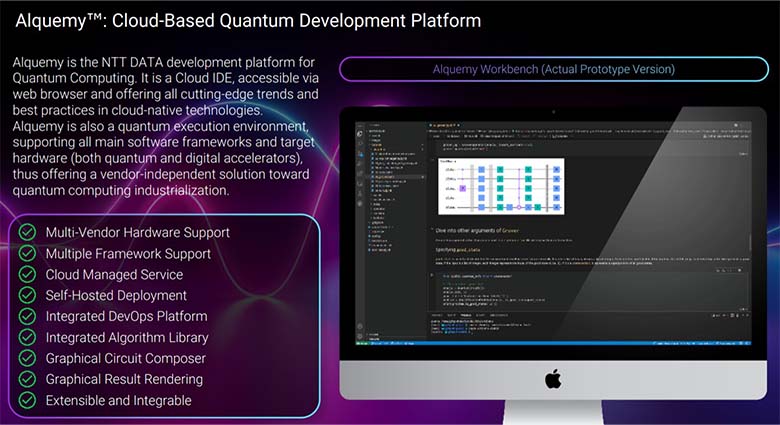Viewport: 780px width, 425px height.
Task: Click the check icon beside Graphical Circuit Composer
Action: [x=28, y=359]
